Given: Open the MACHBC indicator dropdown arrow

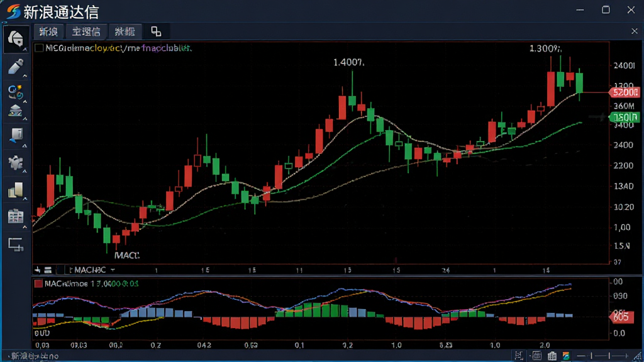Looking at the screenshot, I should tap(113, 270).
